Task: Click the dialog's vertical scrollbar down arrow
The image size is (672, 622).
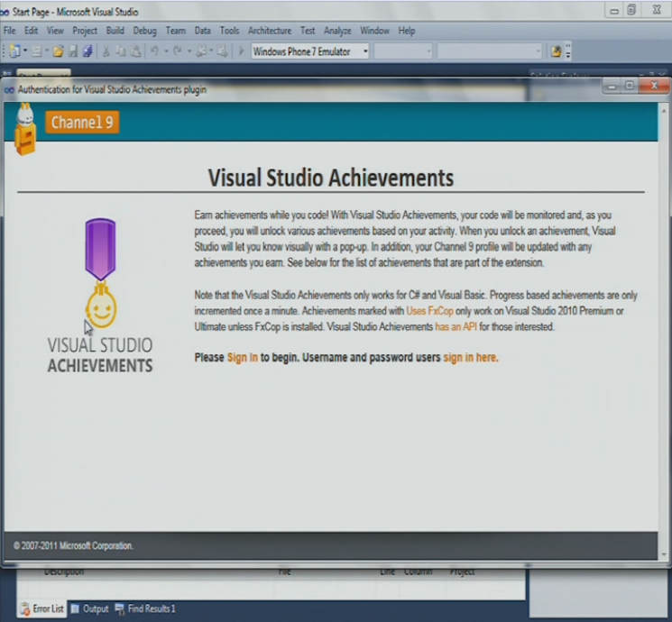Action: coord(664,555)
